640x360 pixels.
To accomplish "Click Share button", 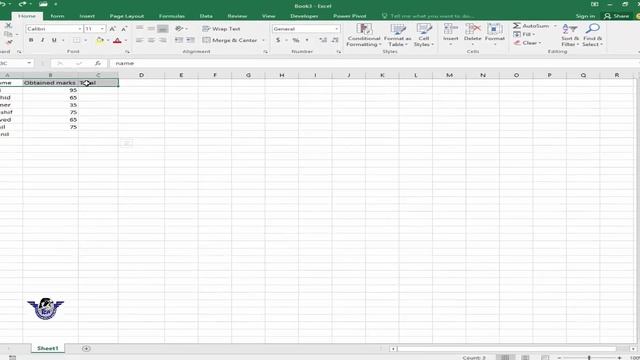I will click(617, 16).
